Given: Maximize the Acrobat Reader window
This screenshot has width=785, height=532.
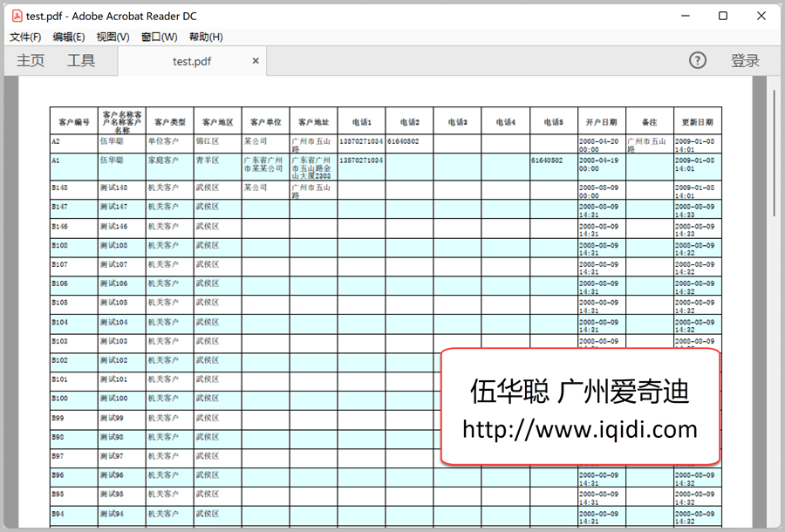Looking at the screenshot, I should (x=723, y=16).
